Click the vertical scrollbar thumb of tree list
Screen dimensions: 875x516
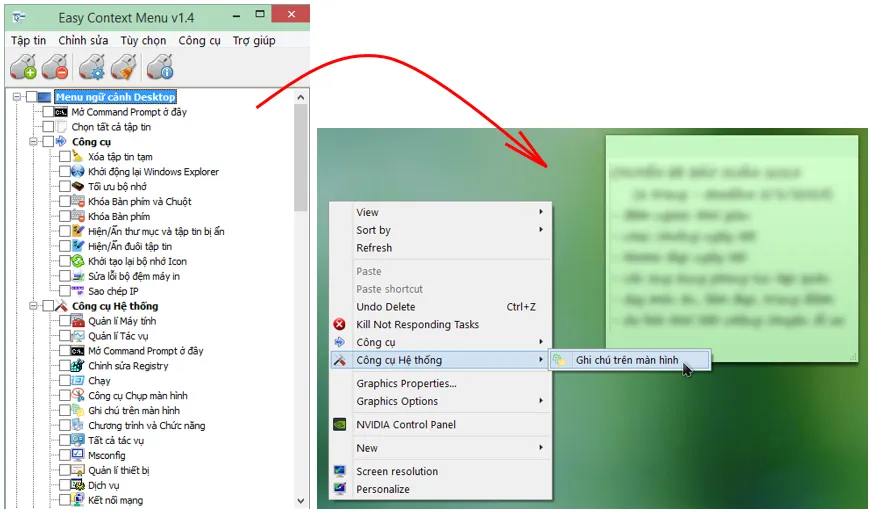click(x=301, y=158)
